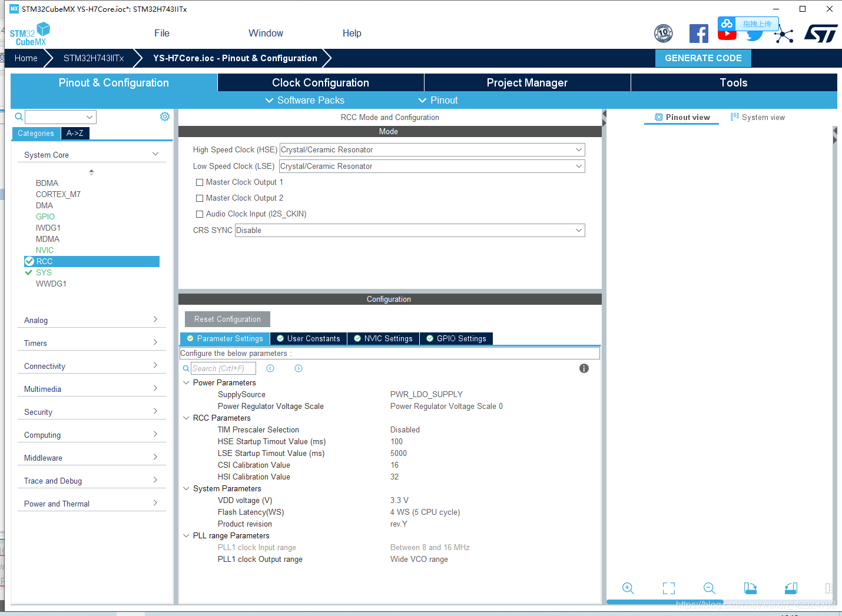Viewport: 842px width, 616px height.
Task: Enable Master Clock Output 1
Action: click(x=200, y=182)
